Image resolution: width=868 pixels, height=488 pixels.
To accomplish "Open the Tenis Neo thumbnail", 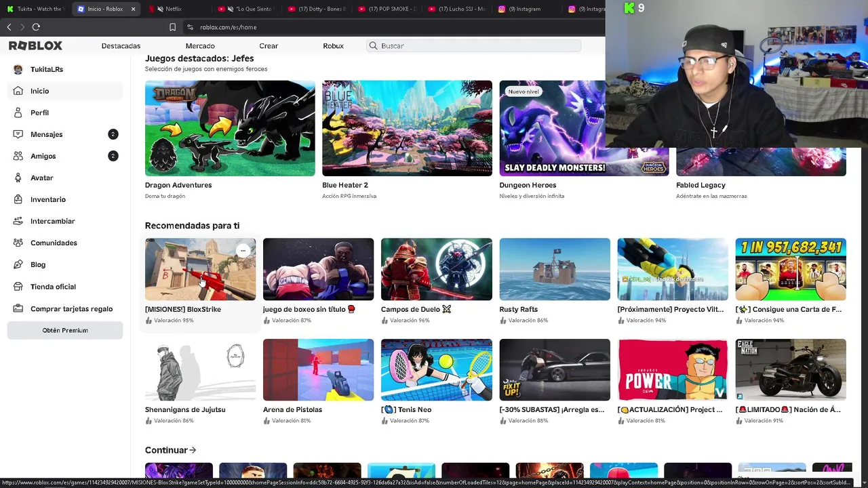I will [436, 369].
